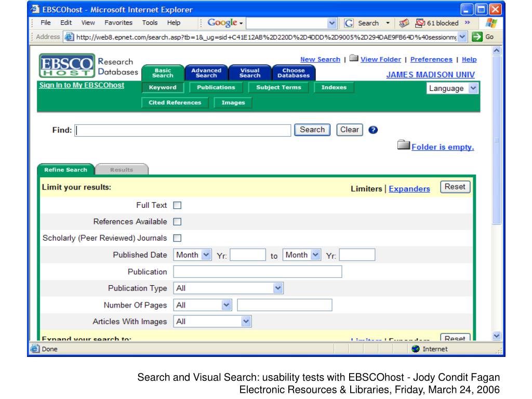Click the Windows flag logo
The width and height of the screenshot is (532, 399).
point(491,23)
